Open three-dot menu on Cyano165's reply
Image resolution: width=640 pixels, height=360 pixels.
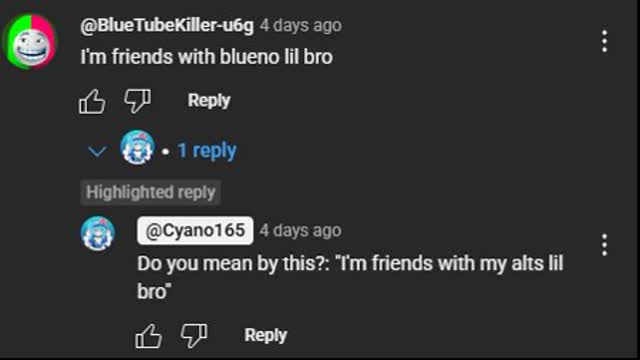click(x=604, y=245)
